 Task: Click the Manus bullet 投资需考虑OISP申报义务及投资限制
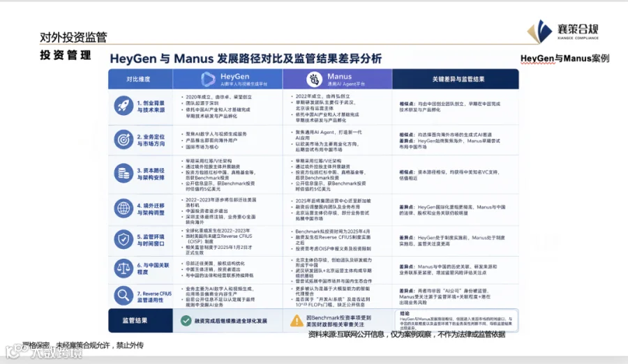coord(333,249)
